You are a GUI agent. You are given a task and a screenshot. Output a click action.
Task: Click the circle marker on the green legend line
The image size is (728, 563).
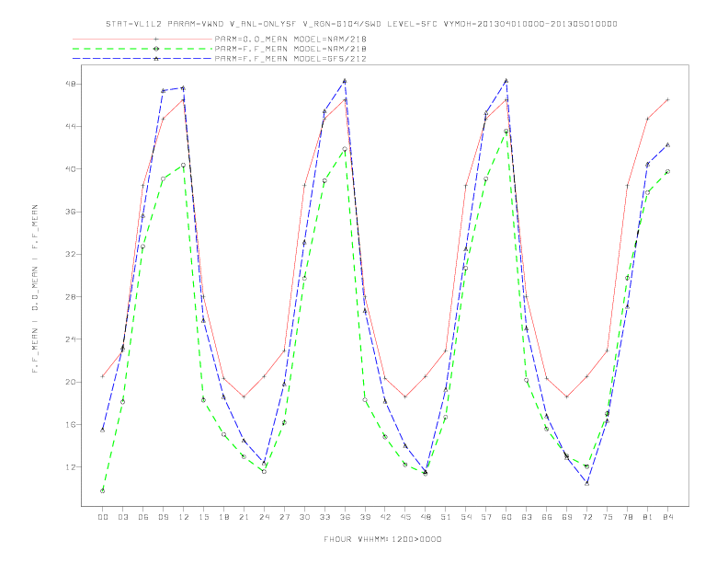[x=156, y=49]
